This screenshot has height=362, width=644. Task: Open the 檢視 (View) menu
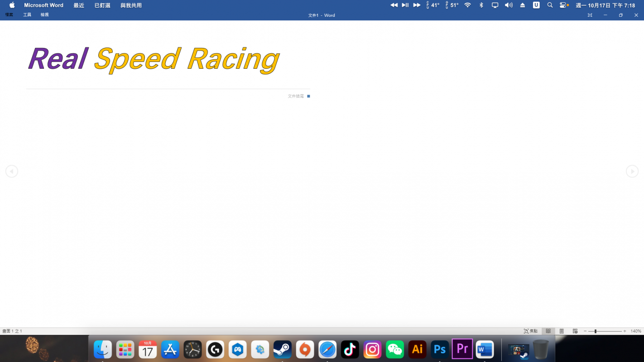coord(44,15)
